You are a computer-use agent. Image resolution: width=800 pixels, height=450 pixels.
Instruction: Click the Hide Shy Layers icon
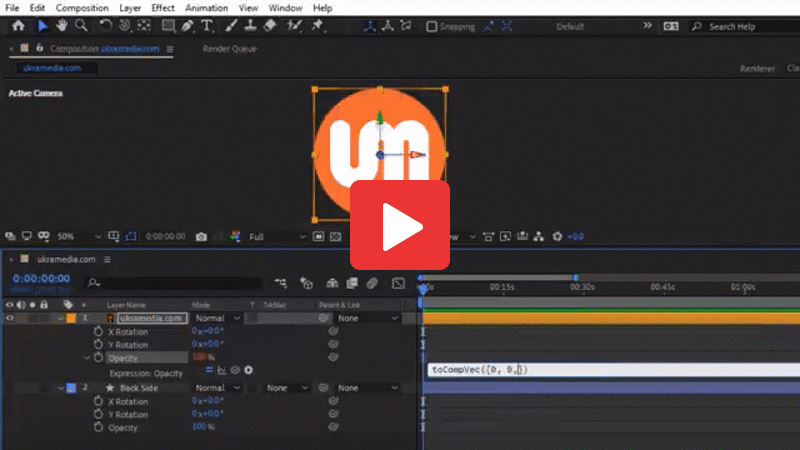pos(332,283)
